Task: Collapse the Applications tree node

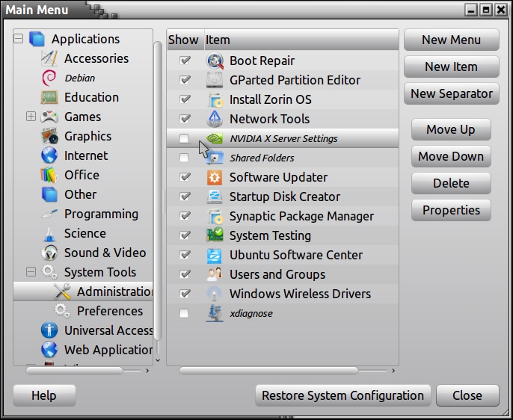Action: tap(18, 39)
